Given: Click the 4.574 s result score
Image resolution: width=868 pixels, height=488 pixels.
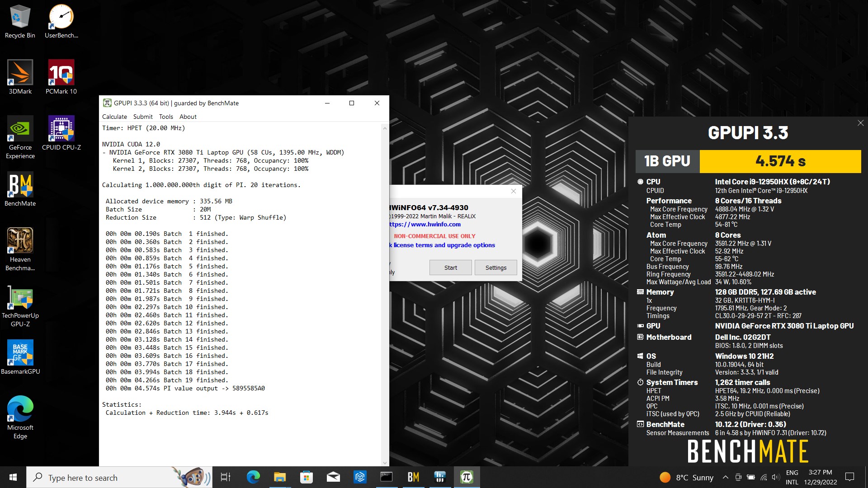Looking at the screenshot, I should [780, 161].
